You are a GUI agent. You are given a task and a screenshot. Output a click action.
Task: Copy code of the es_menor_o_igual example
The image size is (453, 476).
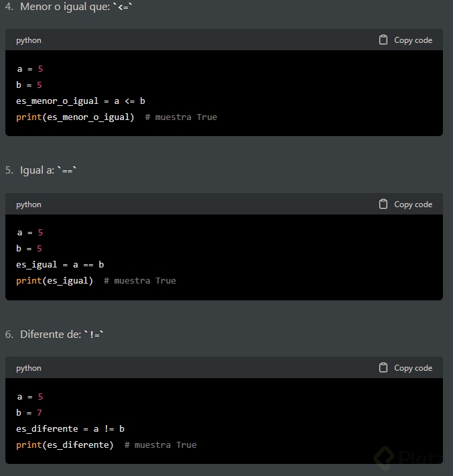(405, 40)
